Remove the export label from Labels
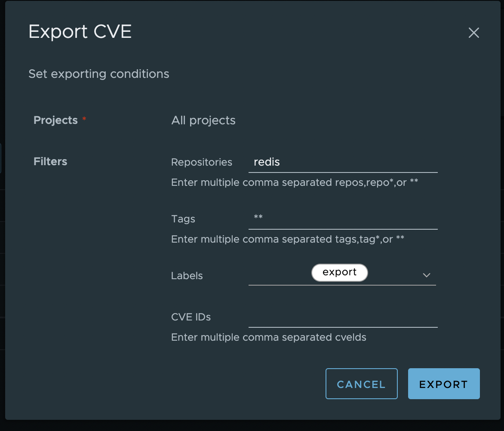The width and height of the screenshot is (504, 431). [339, 272]
